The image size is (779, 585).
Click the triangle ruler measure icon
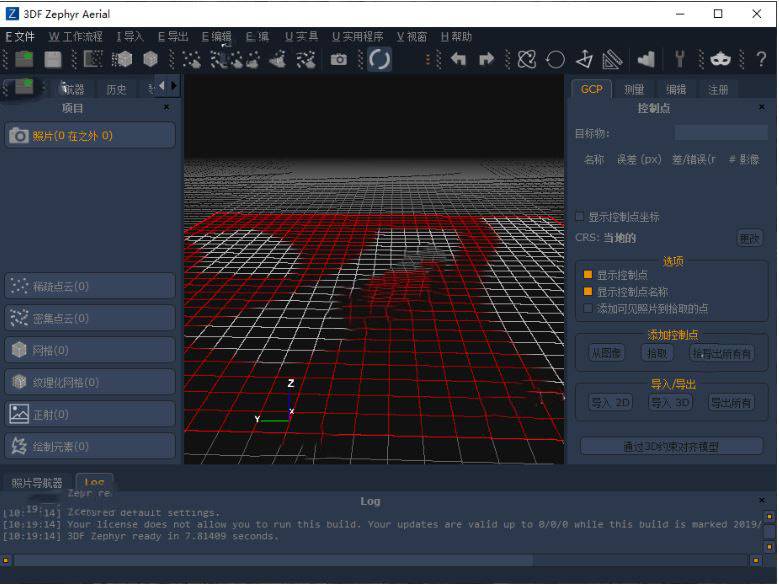coord(612,60)
